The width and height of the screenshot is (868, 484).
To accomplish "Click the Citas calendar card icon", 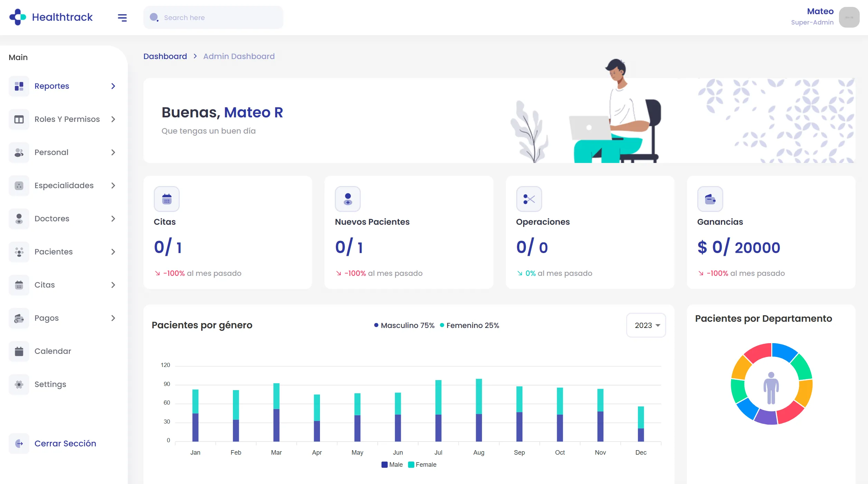I will [x=167, y=199].
